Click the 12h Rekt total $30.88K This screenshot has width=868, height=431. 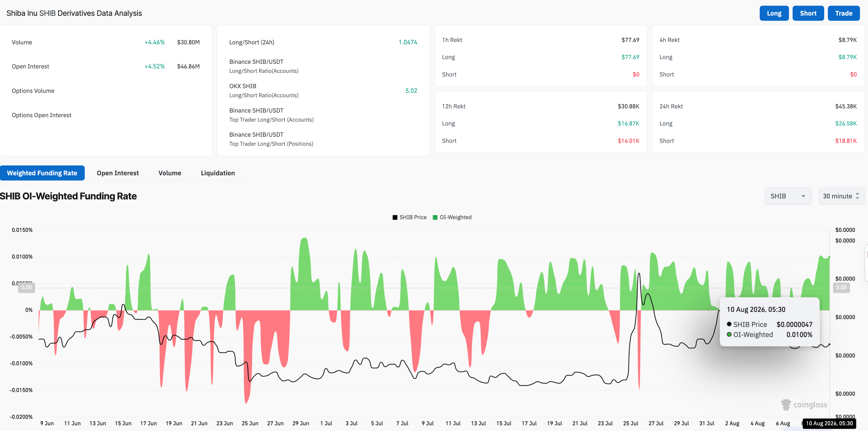pyautogui.click(x=628, y=106)
